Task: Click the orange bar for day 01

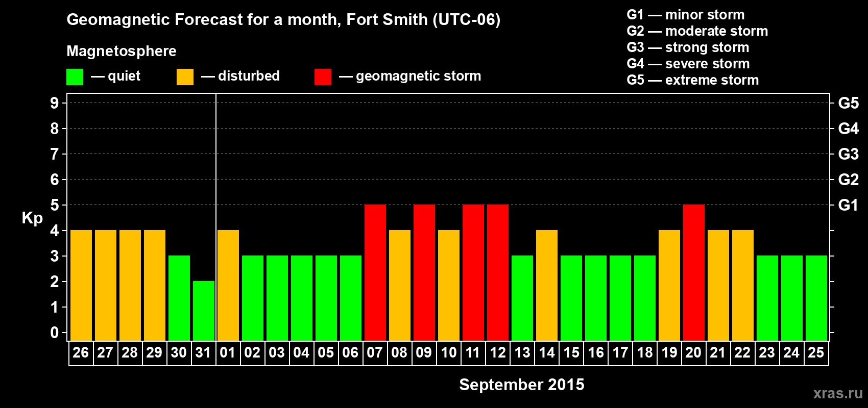Action: [x=228, y=286]
